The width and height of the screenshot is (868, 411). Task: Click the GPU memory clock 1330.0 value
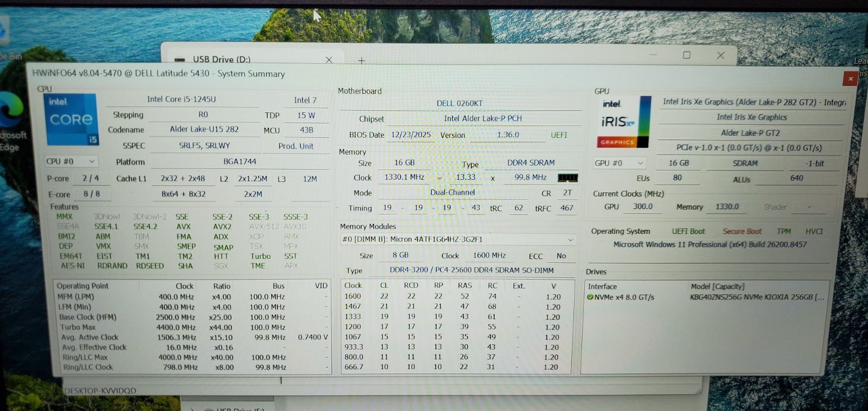[x=727, y=207]
